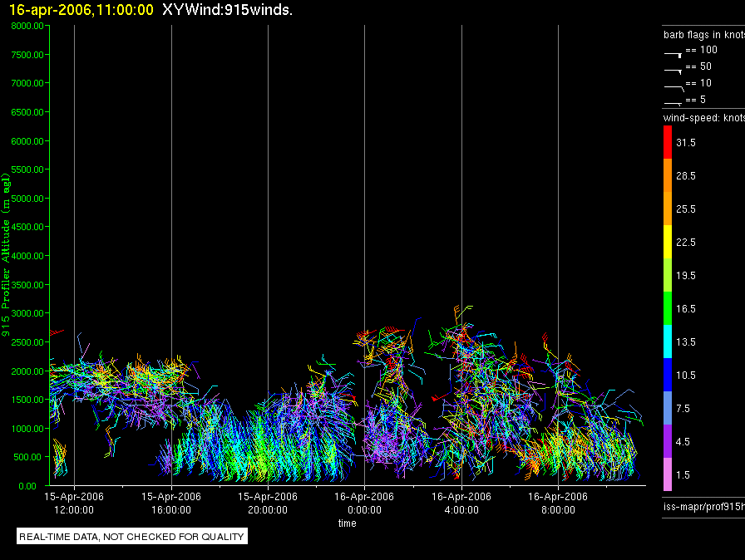Click the 1500.00 altitude tick label
745x560 pixels.
[27, 400]
